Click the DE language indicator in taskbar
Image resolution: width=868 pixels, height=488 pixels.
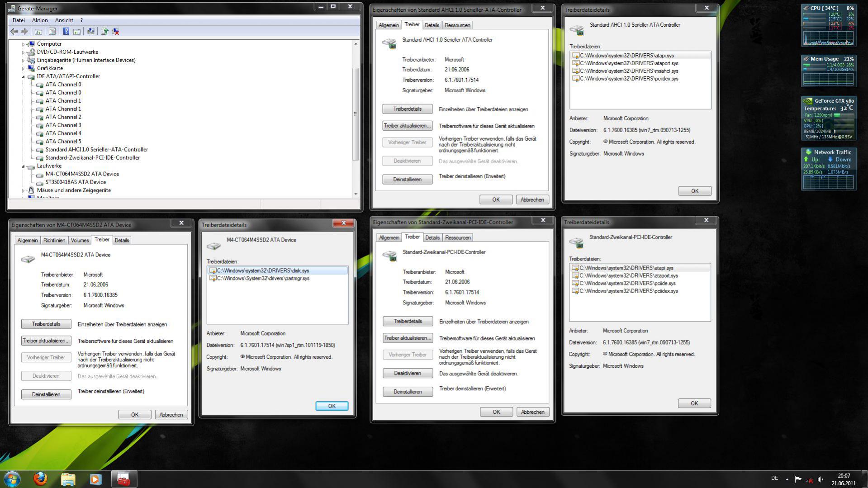774,478
